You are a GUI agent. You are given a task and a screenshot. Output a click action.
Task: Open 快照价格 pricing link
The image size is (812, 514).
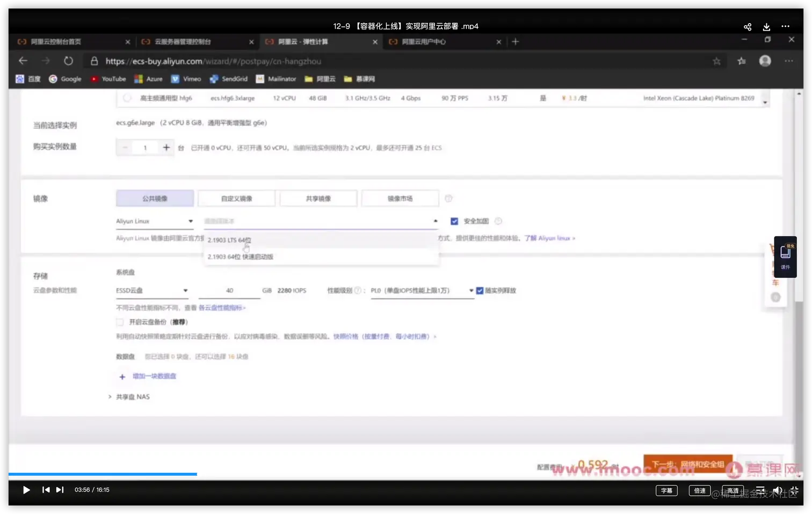[385, 337]
